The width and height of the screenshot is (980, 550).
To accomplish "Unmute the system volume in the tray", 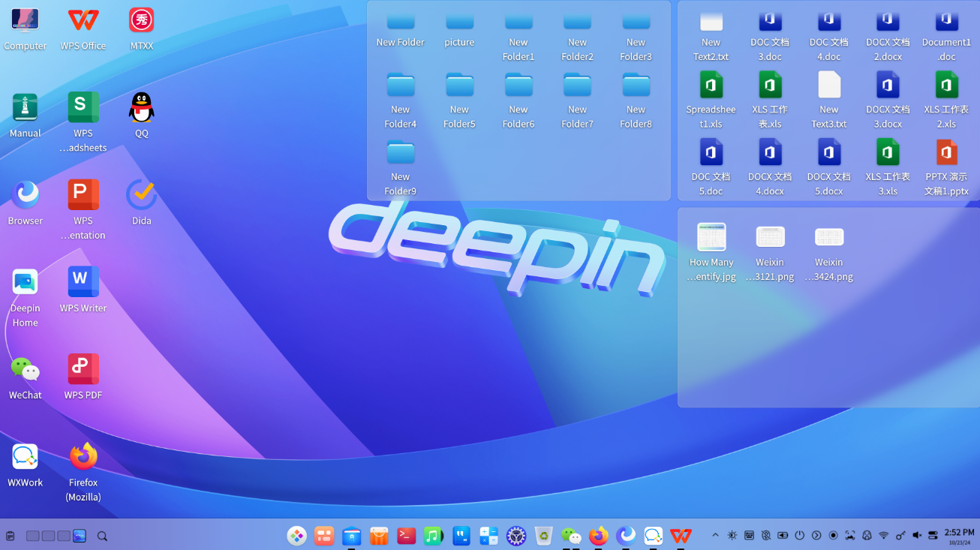I will (x=916, y=535).
